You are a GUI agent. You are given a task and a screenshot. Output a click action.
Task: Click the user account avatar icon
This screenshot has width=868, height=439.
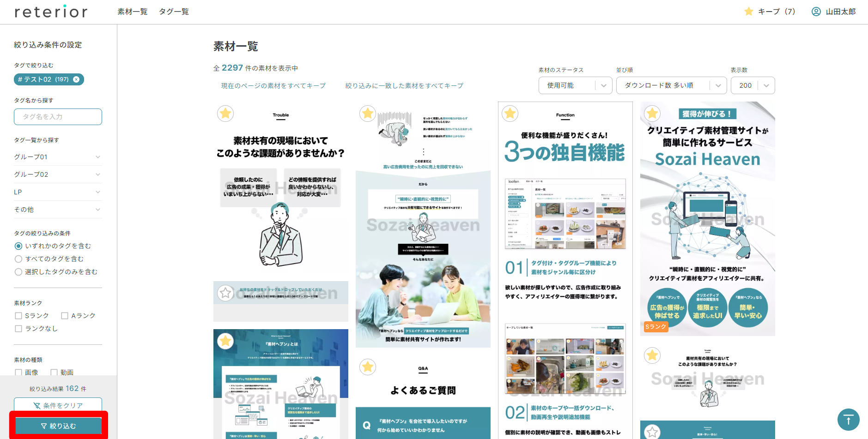tap(816, 12)
